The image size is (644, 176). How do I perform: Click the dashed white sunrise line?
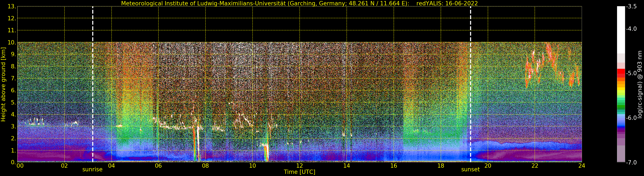93,84
